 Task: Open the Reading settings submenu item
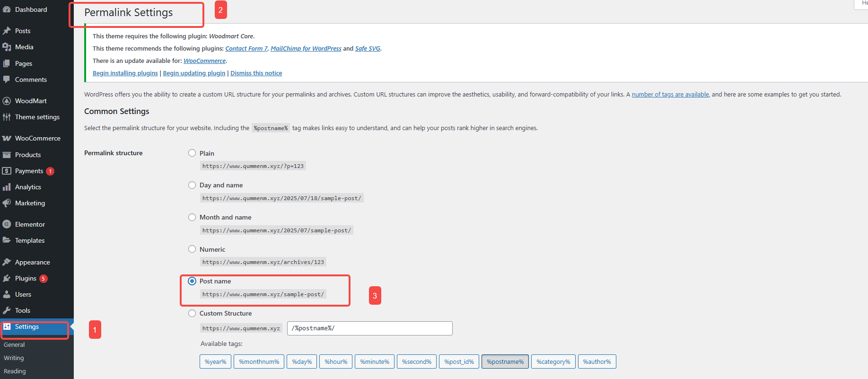[15, 371]
